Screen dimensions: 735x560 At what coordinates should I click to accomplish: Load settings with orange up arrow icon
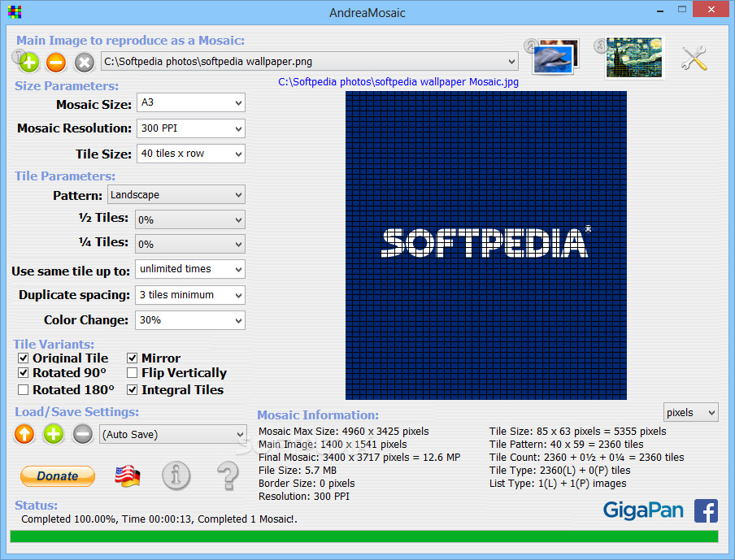[24, 434]
